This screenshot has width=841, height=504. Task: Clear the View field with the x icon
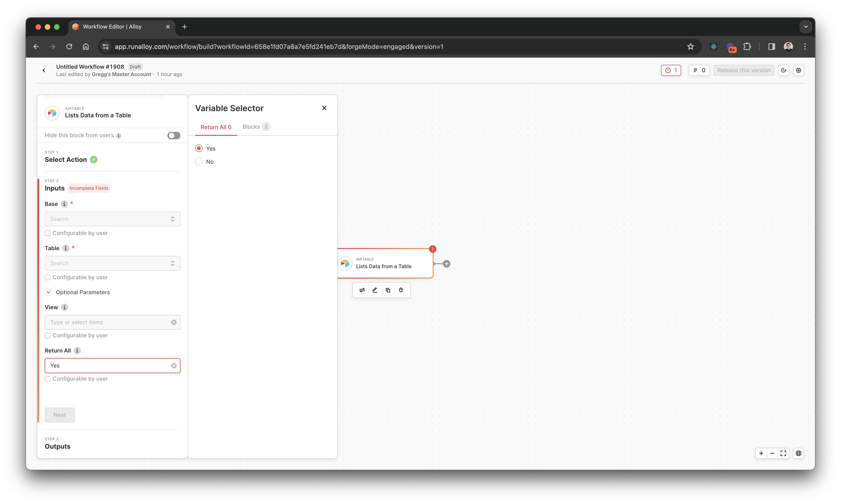(x=174, y=322)
